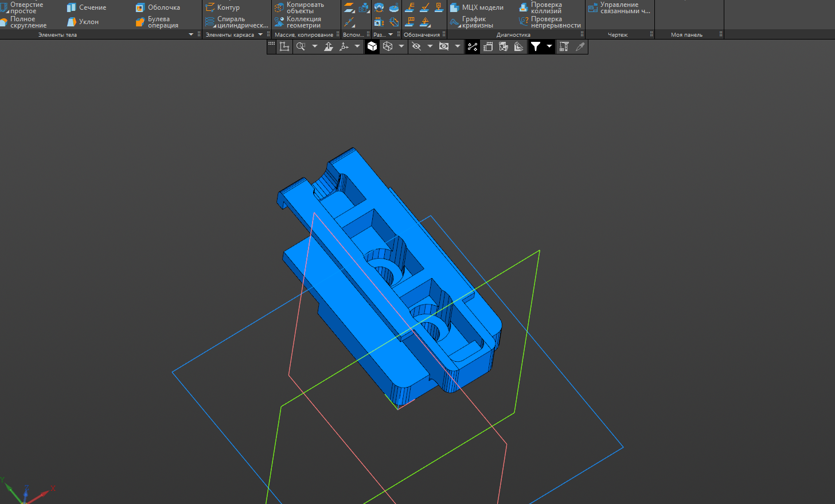
Task: Click the Вспом... panel label
Action: tap(353, 34)
